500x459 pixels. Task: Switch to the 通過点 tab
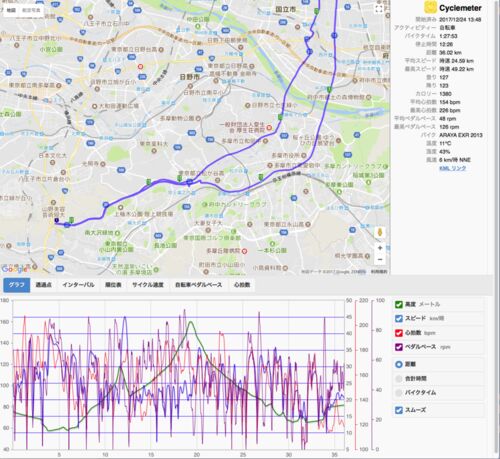click(x=43, y=285)
